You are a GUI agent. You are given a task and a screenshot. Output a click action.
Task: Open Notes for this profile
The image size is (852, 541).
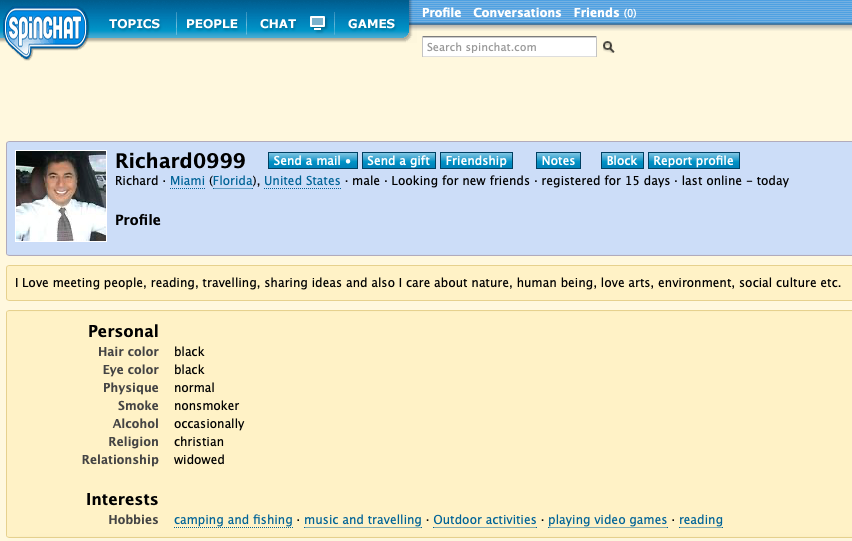558,161
